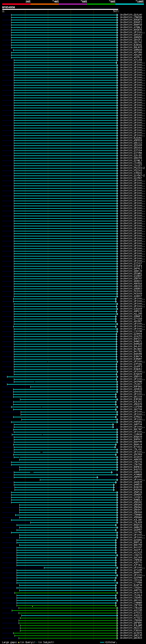The width and height of the screenshot is (146, 644).
Task: Open hit UniRef100_Q4SPW8
Action: 131,382
